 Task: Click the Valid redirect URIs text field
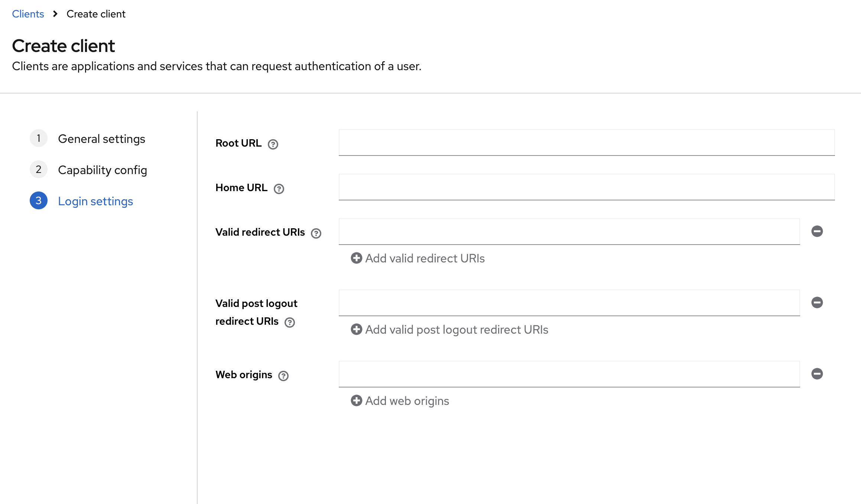click(569, 232)
